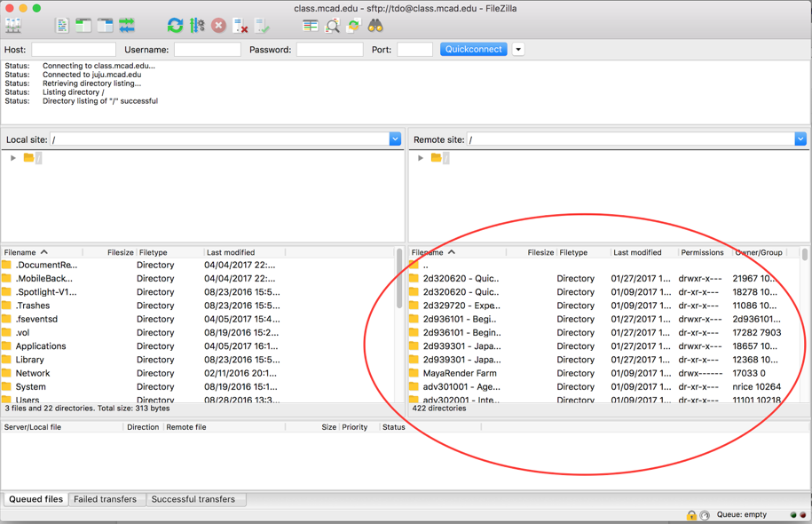The height and width of the screenshot is (524, 812).
Task: Cancel the current operation
Action: (219, 26)
